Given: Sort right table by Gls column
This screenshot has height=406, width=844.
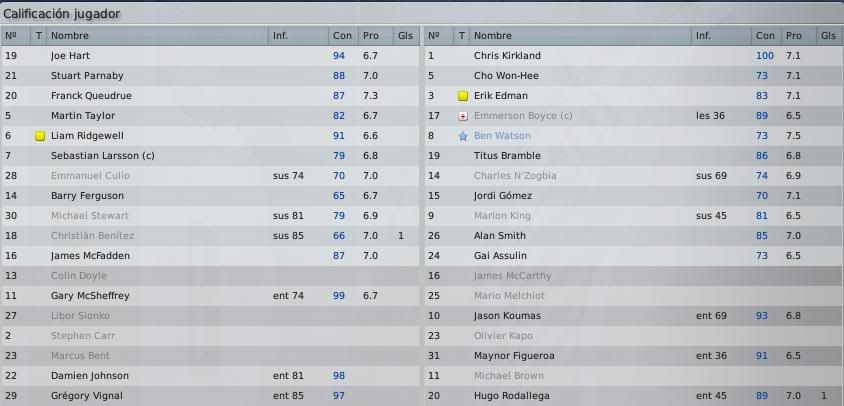Looking at the screenshot, I should [829, 36].
